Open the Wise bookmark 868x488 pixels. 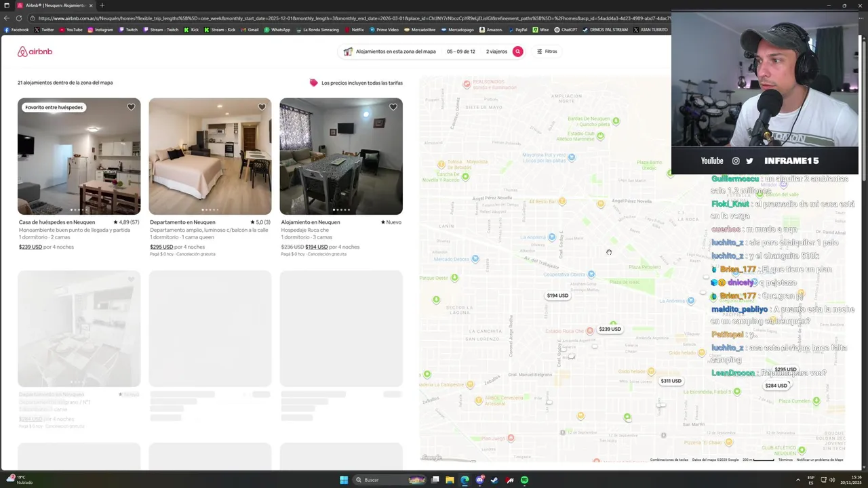click(540, 30)
